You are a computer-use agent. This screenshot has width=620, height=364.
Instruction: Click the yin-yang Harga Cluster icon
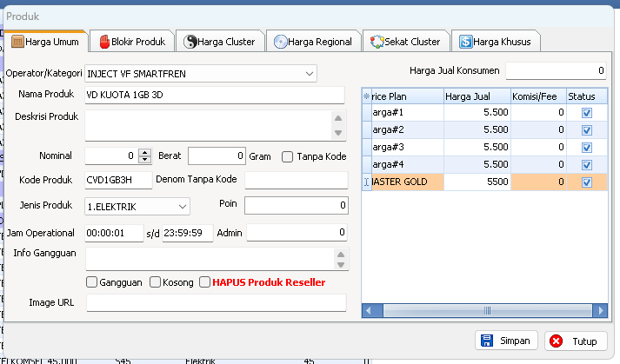[190, 42]
